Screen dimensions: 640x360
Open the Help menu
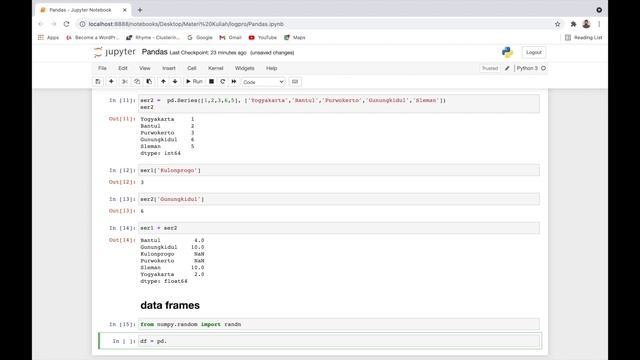click(x=271, y=68)
